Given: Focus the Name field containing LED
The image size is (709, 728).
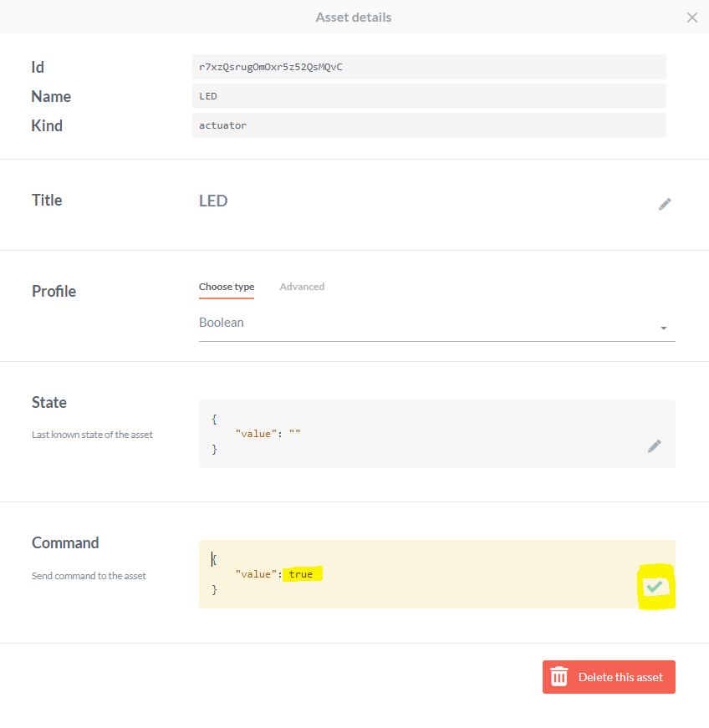Looking at the screenshot, I should 429,96.
